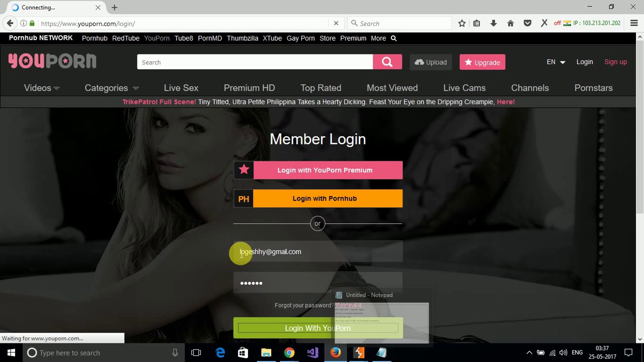The width and height of the screenshot is (644, 362).
Task: Switch to Notepad from the taskbar
Action: pos(382,352)
